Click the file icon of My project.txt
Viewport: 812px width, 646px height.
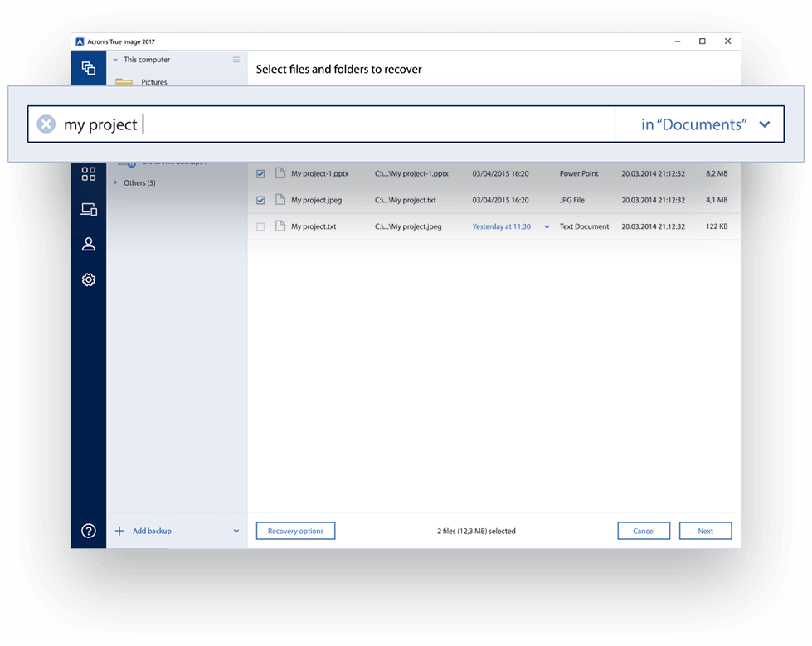click(x=280, y=226)
